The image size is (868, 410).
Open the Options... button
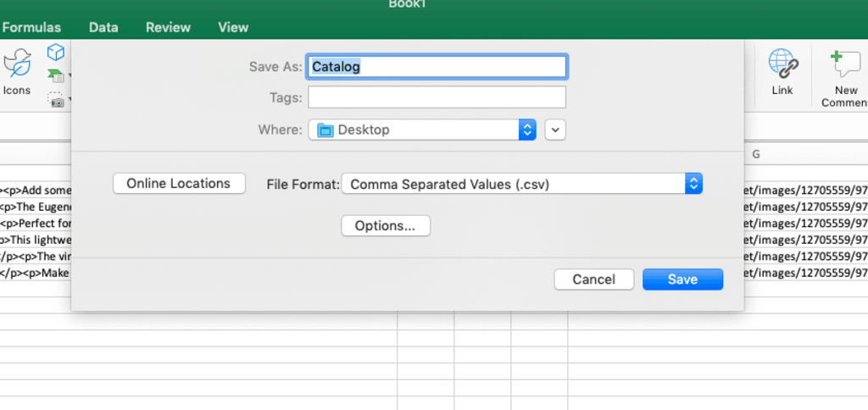386,226
